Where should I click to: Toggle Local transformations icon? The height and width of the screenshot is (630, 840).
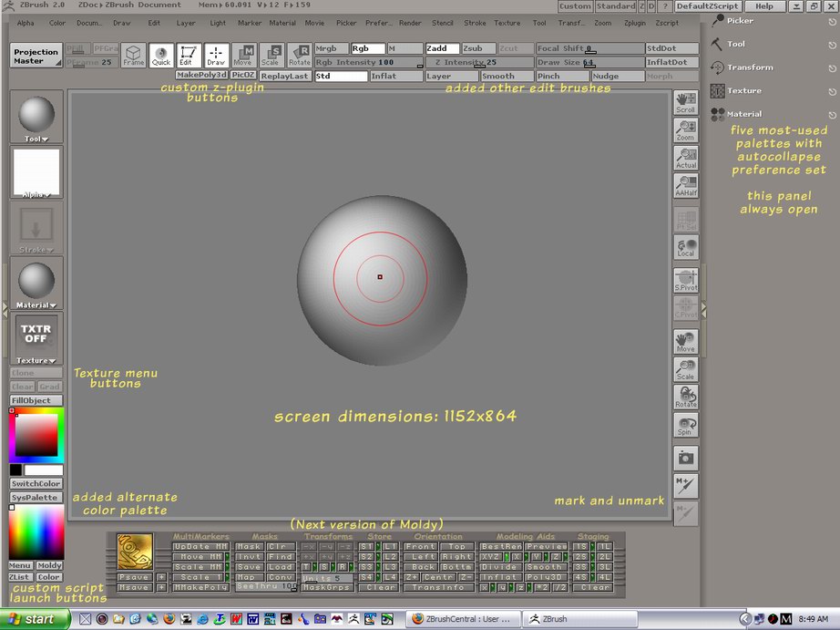686,247
